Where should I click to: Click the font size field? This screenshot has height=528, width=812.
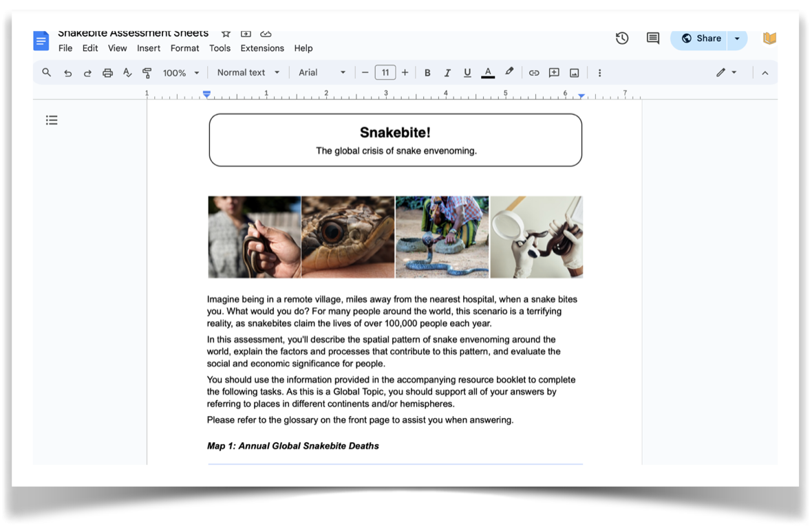(385, 72)
